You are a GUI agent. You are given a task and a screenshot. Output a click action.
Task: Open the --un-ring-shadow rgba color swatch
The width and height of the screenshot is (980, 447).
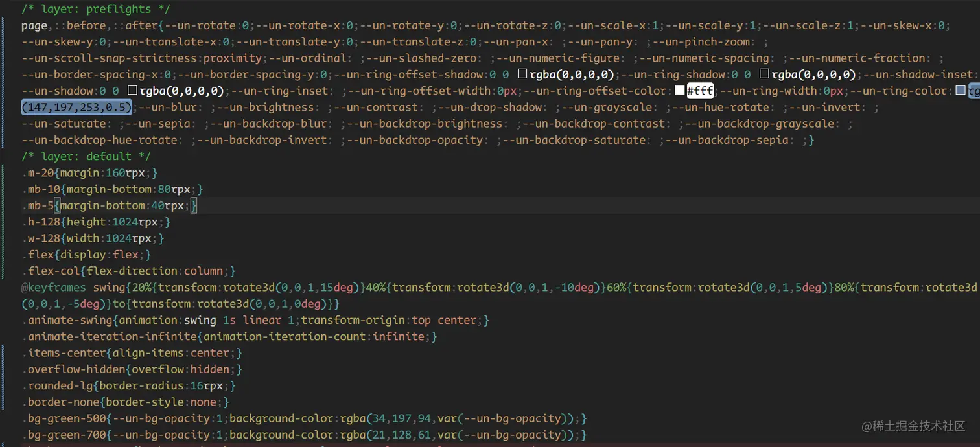click(x=764, y=74)
